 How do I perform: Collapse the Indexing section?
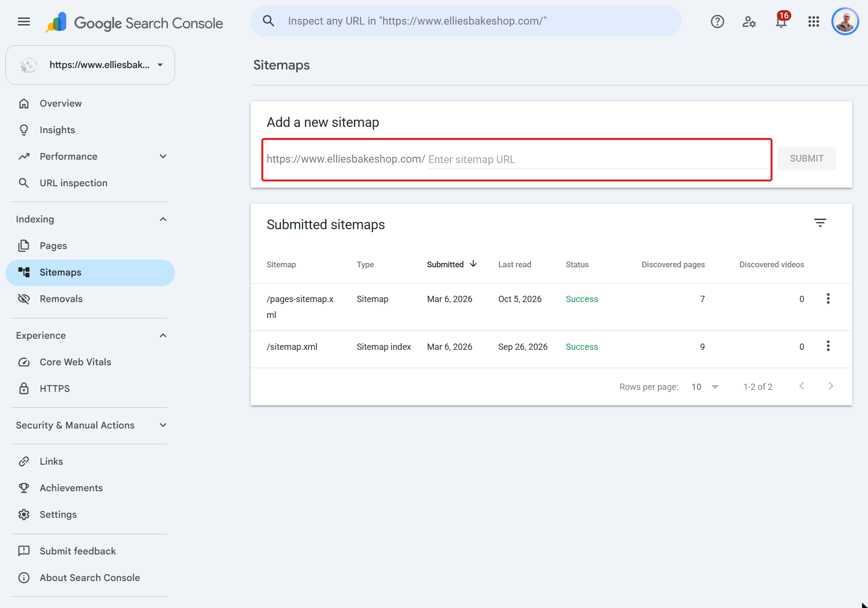click(163, 219)
